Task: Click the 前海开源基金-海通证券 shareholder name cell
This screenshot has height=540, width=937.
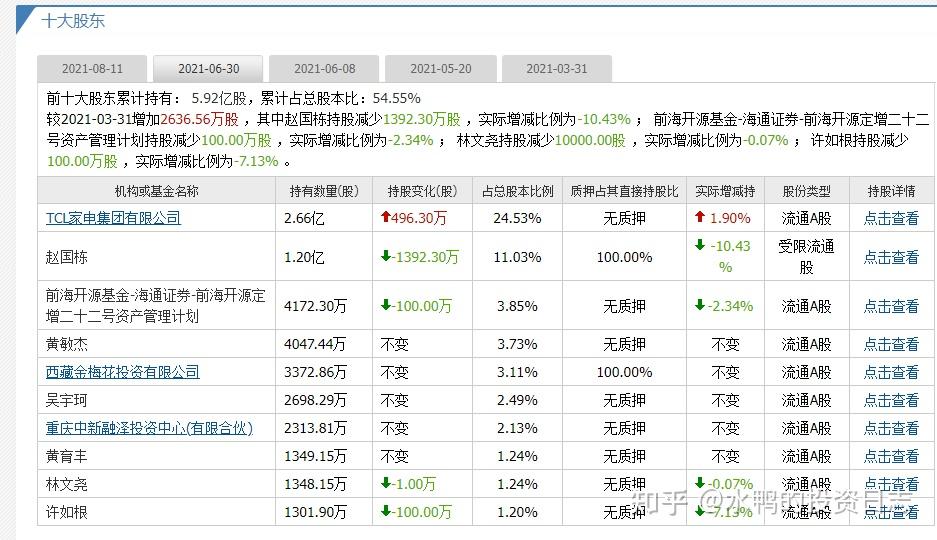Action: pyautogui.click(x=155, y=305)
